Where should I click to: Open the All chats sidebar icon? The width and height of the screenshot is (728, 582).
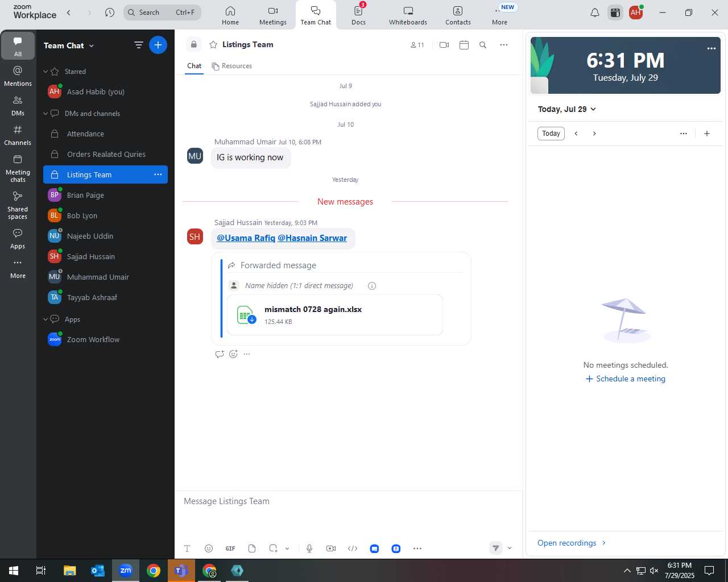tap(18, 45)
